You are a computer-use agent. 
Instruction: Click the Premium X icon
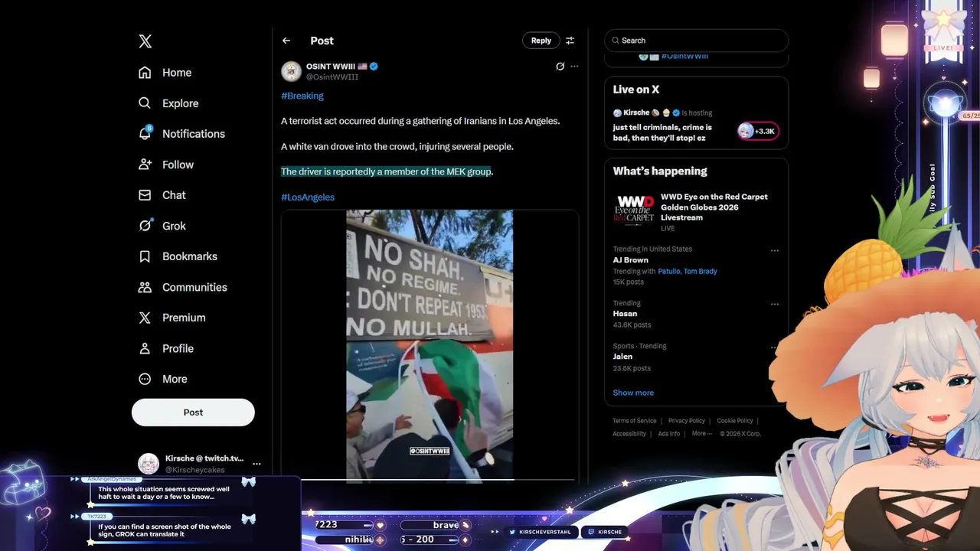tap(145, 318)
